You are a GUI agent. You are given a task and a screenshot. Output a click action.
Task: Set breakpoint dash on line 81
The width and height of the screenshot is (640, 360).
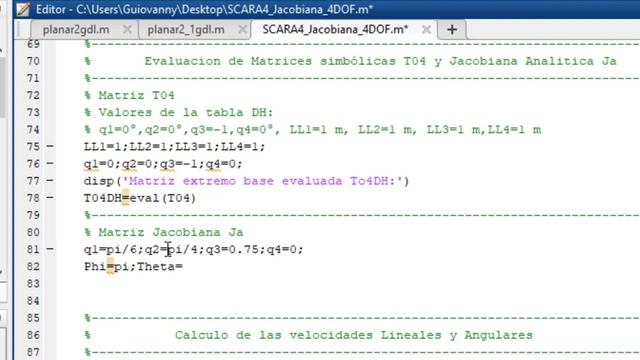[50, 249]
